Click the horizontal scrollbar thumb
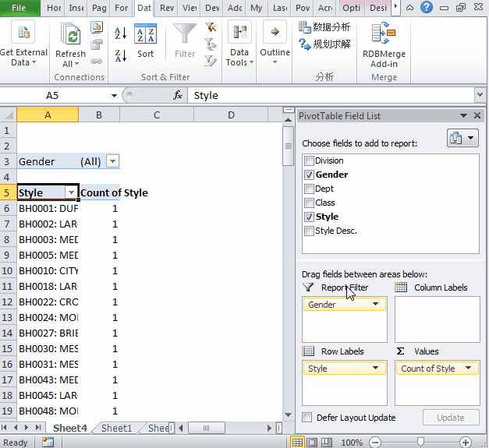This screenshot has width=489, height=448. pyautogui.click(x=206, y=428)
